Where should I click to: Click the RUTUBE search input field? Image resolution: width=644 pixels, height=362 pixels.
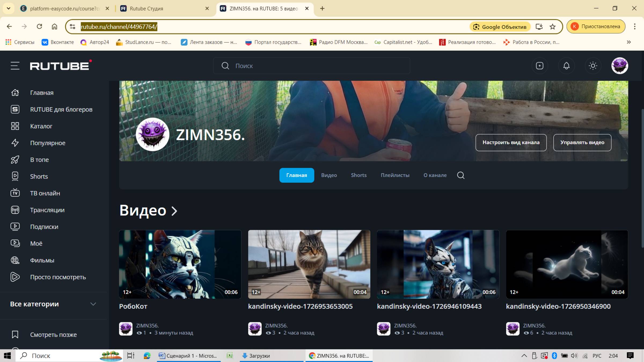point(317,66)
